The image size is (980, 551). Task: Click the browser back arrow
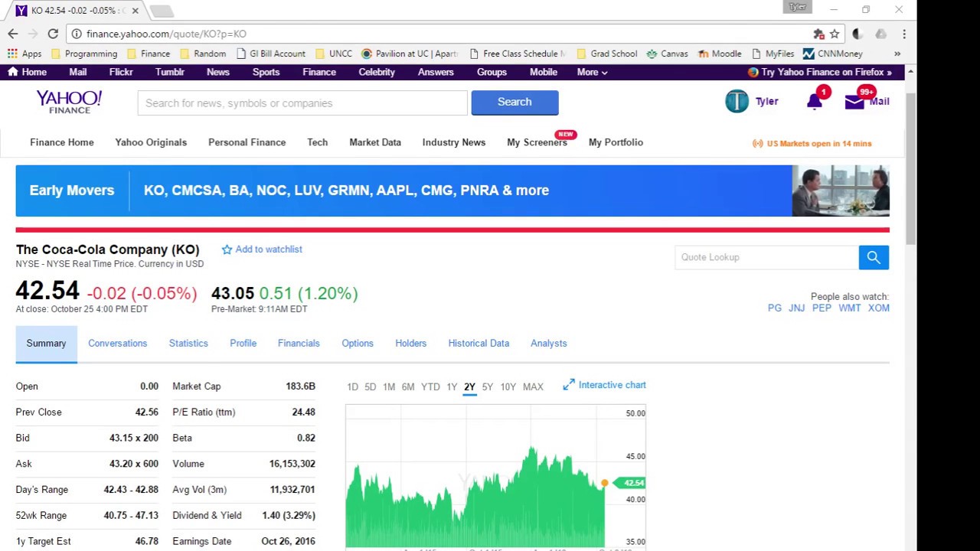click(x=13, y=34)
